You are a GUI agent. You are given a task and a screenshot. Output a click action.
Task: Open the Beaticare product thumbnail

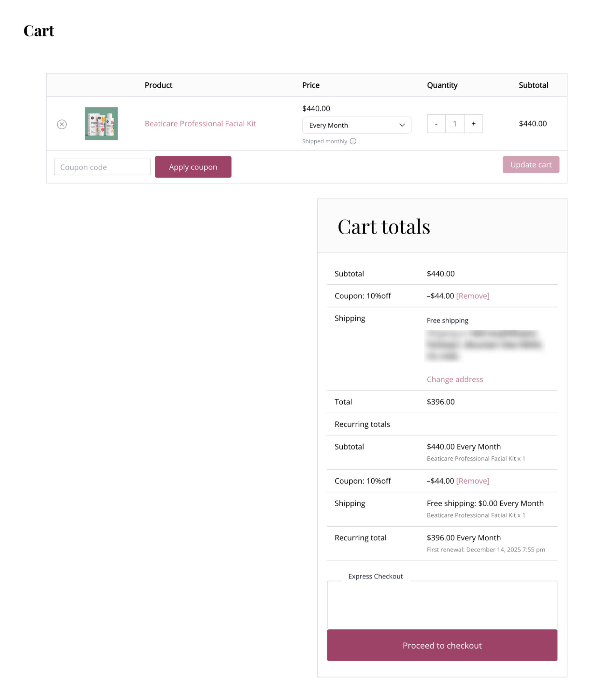(101, 124)
